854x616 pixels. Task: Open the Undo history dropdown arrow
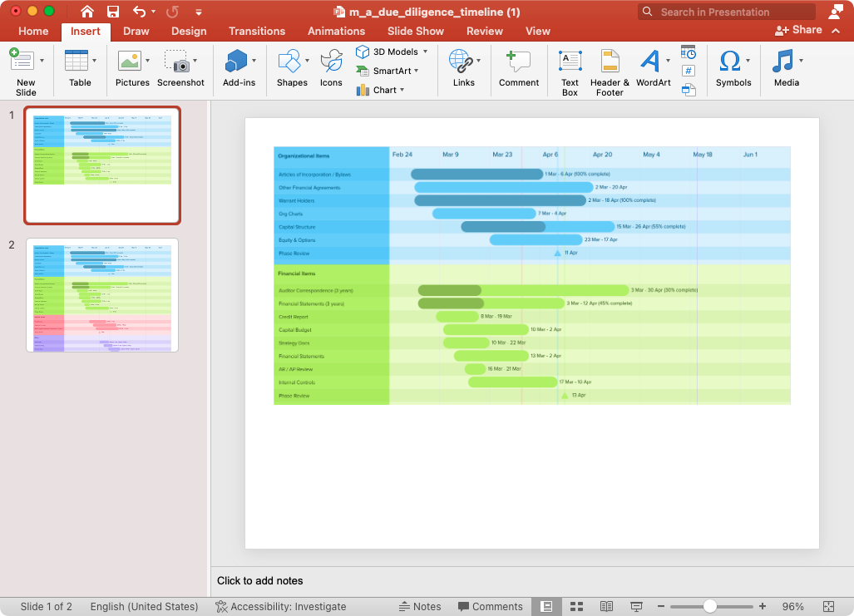coord(154,12)
